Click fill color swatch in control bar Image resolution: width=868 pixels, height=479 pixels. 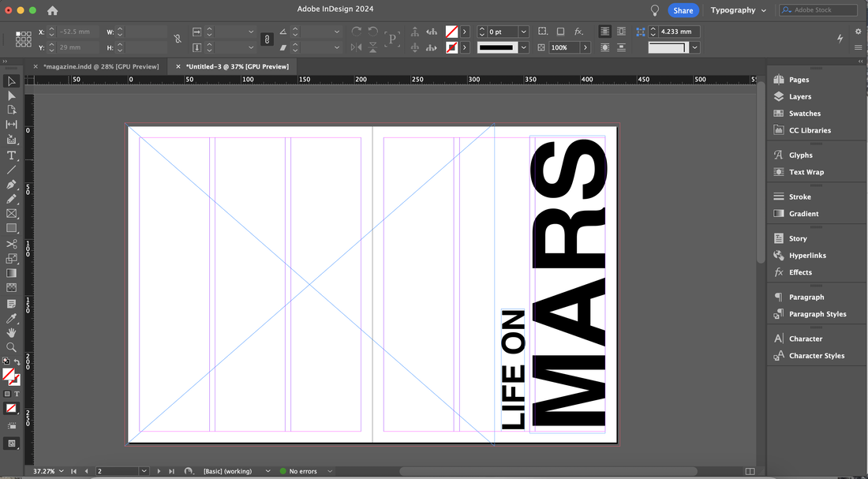pos(451,32)
